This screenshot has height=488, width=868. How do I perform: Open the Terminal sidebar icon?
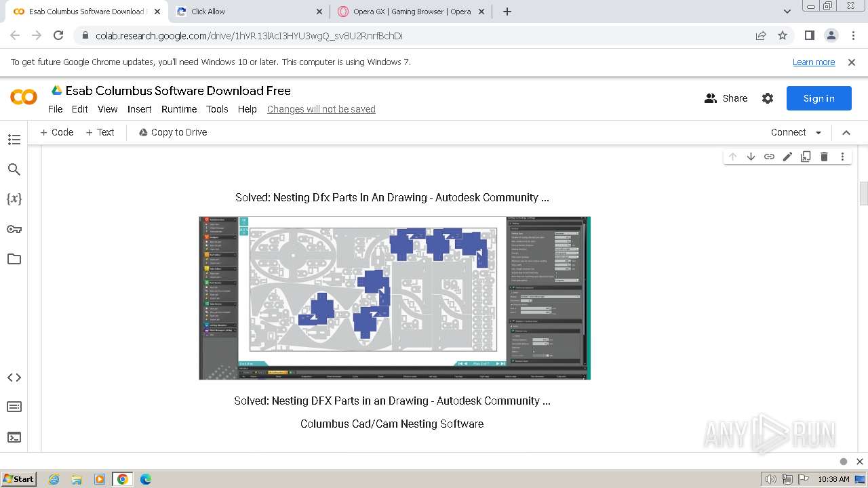click(x=14, y=437)
